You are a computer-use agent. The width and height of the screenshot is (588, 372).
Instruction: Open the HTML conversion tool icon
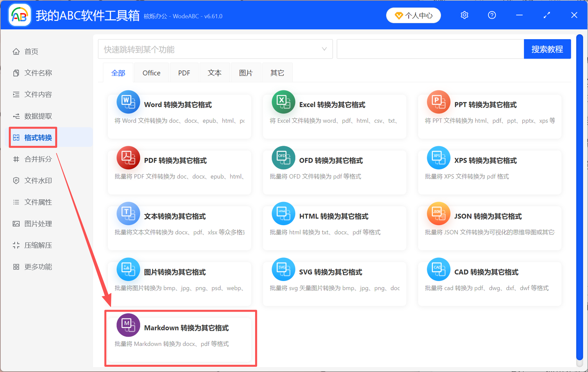coord(283,213)
